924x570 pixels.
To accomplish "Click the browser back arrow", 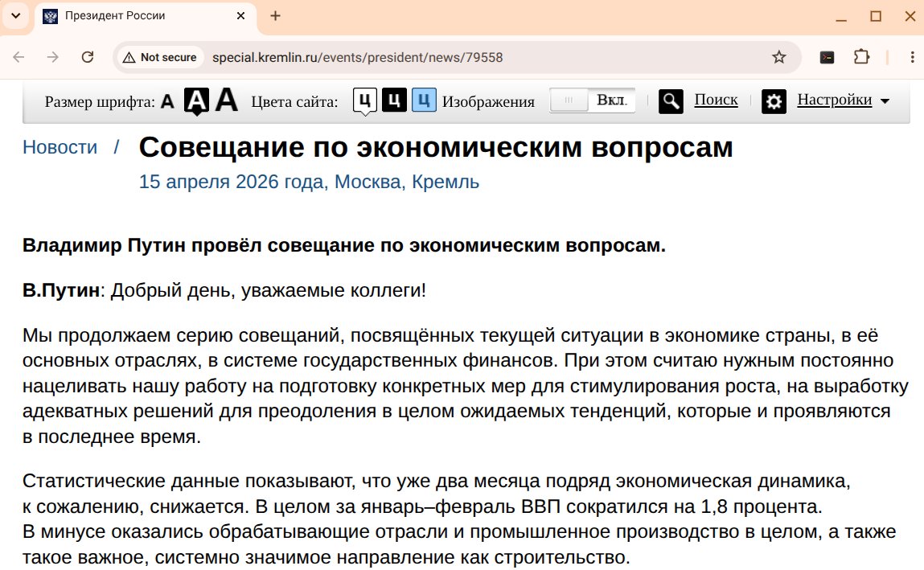I will coord(18,57).
